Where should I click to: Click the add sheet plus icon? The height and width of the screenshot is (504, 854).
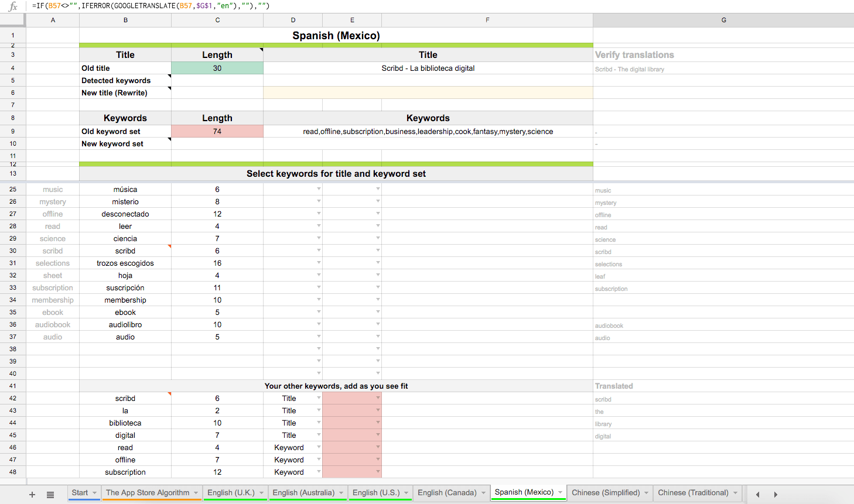(32, 495)
